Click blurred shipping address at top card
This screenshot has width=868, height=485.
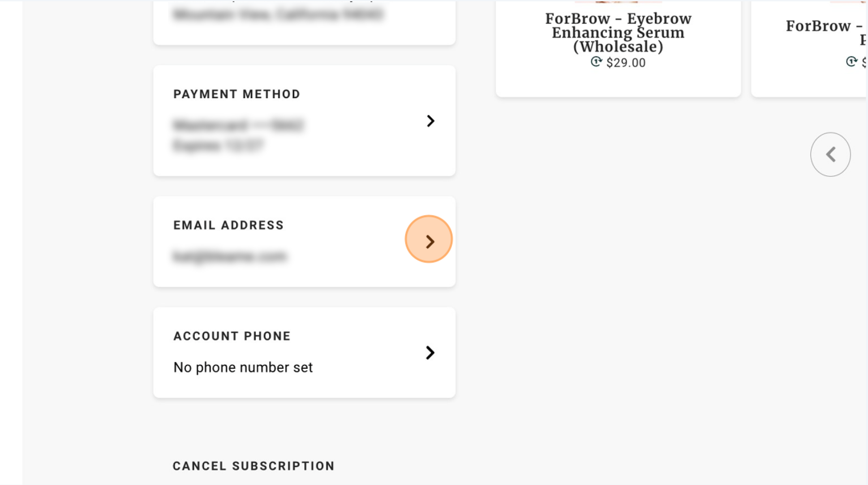coord(278,15)
